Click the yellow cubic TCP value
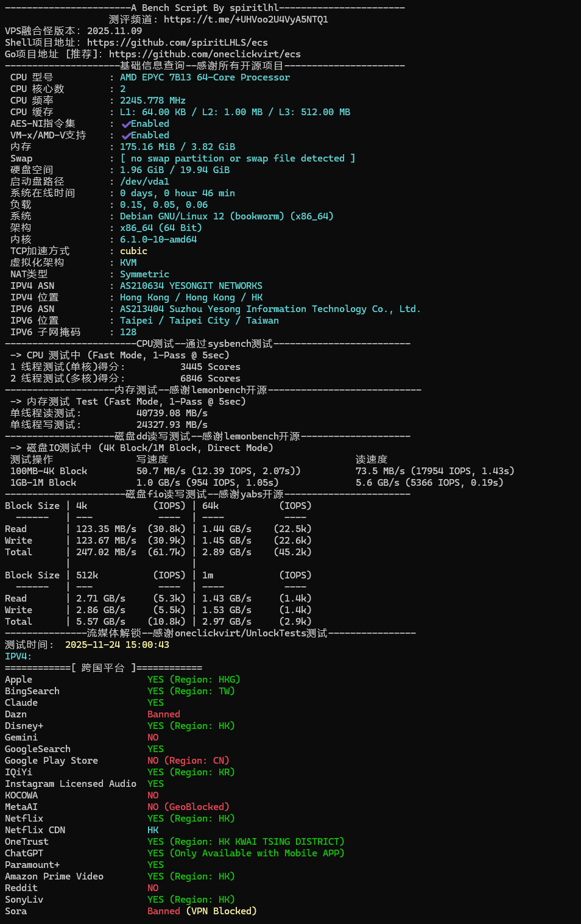 coord(133,251)
